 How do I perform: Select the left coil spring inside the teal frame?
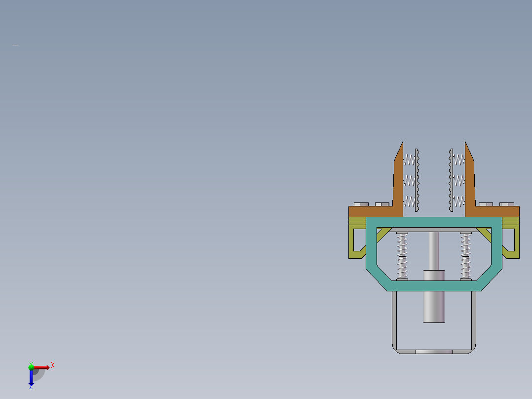click(x=402, y=256)
